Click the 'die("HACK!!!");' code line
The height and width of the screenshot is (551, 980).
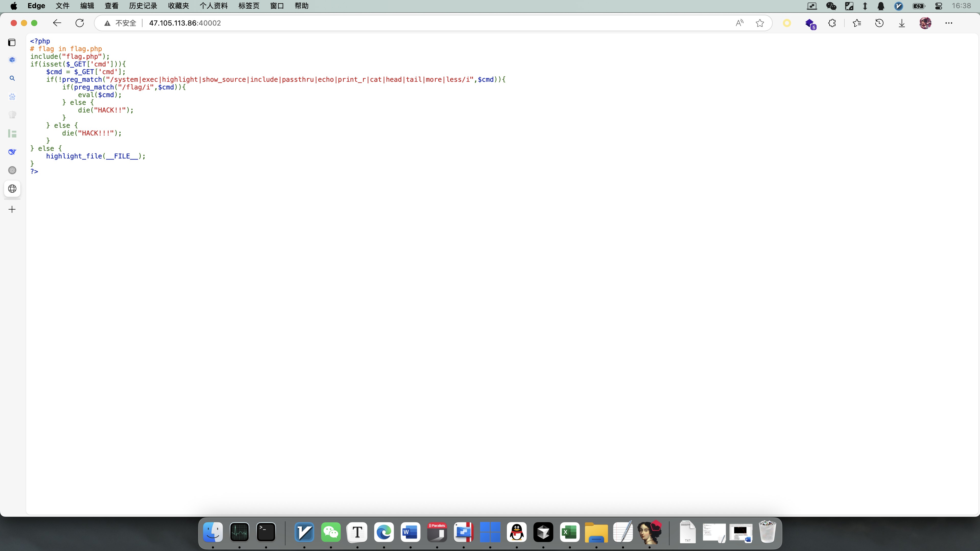(x=92, y=133)
